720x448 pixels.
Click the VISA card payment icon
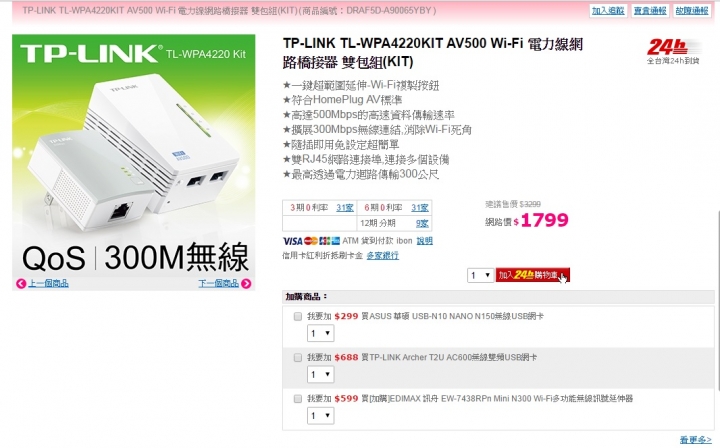[292, 241]
